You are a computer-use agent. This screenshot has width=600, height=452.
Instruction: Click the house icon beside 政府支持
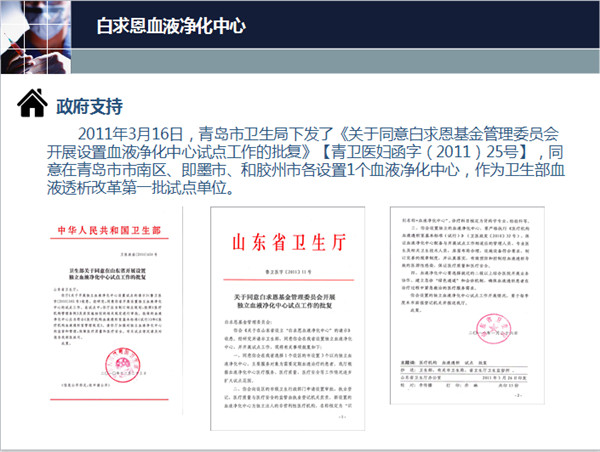[33, 103]
